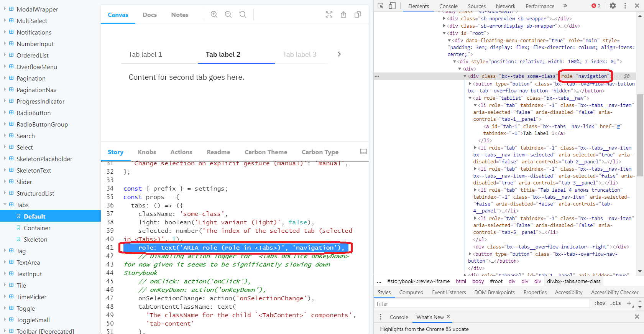644x334 pixels.
Task: Open canvas in new tab icon
Action: point(343,15)
